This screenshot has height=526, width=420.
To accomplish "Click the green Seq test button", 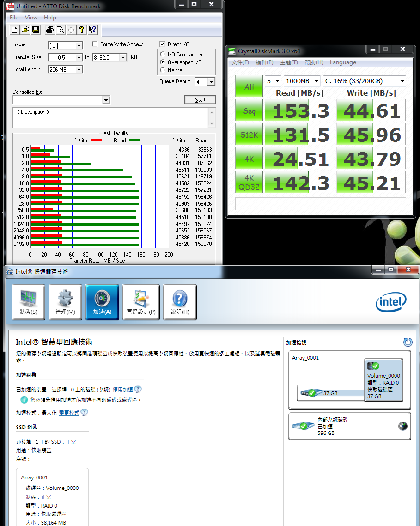I will [249, 110].
